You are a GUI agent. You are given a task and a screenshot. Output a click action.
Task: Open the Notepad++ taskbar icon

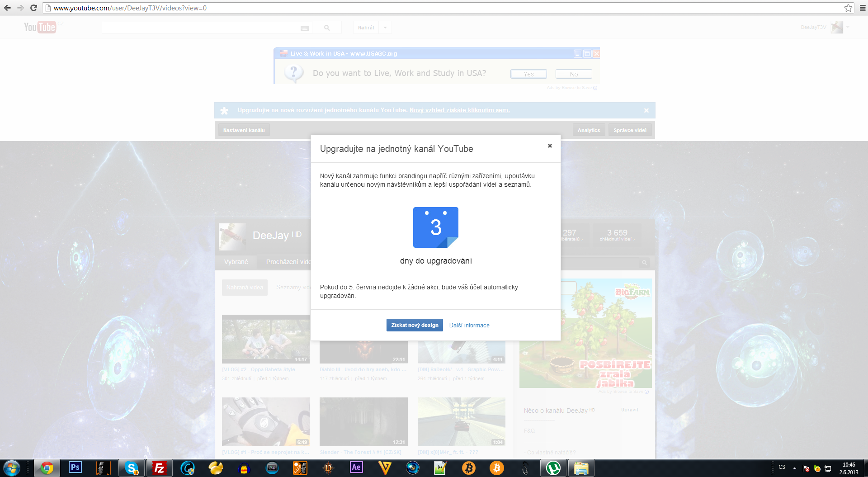(440, 468)
